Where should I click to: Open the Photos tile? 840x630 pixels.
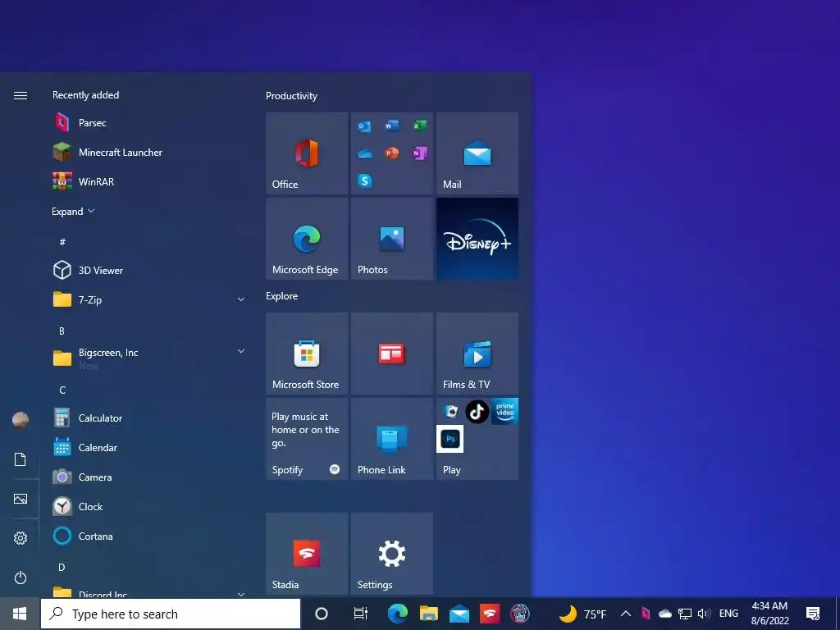(392, 239)
